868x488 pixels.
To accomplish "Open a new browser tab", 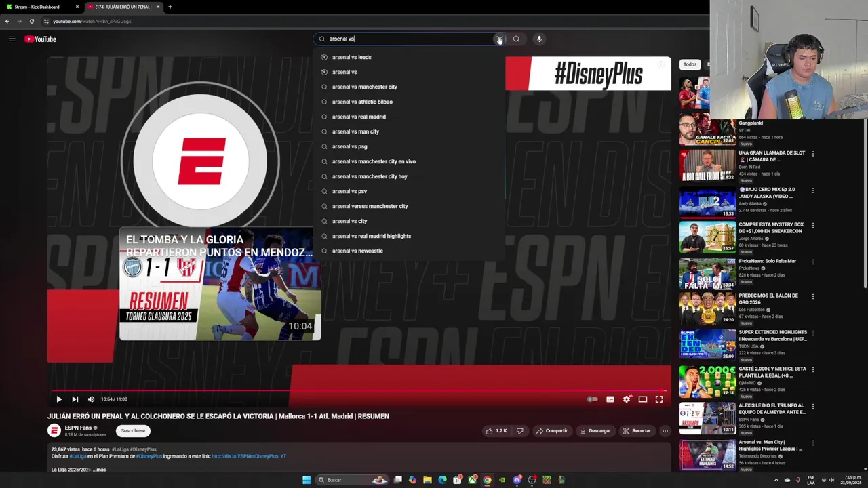I will point(170,7).
